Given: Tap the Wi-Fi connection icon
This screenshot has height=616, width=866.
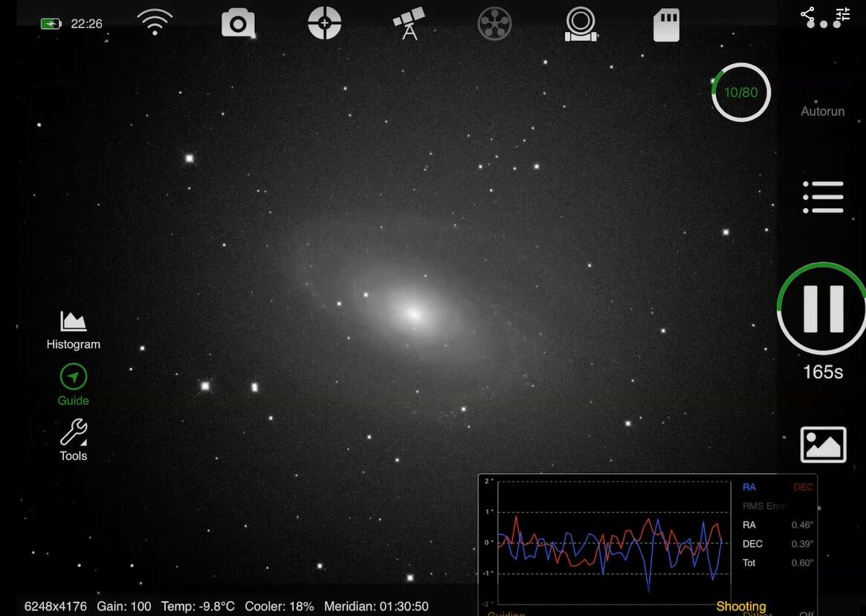Looking at the screenshot, I should click(155, 22).
